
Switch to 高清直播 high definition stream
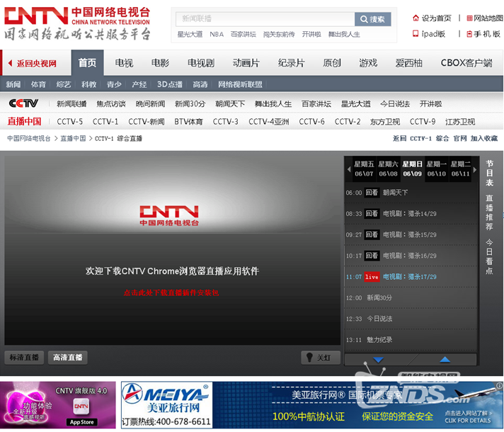(x=68, y=358)
